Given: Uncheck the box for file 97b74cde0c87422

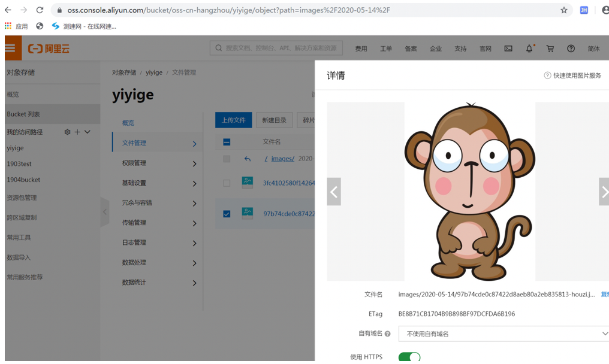Looking at the screenshot, I should (227, 214).
